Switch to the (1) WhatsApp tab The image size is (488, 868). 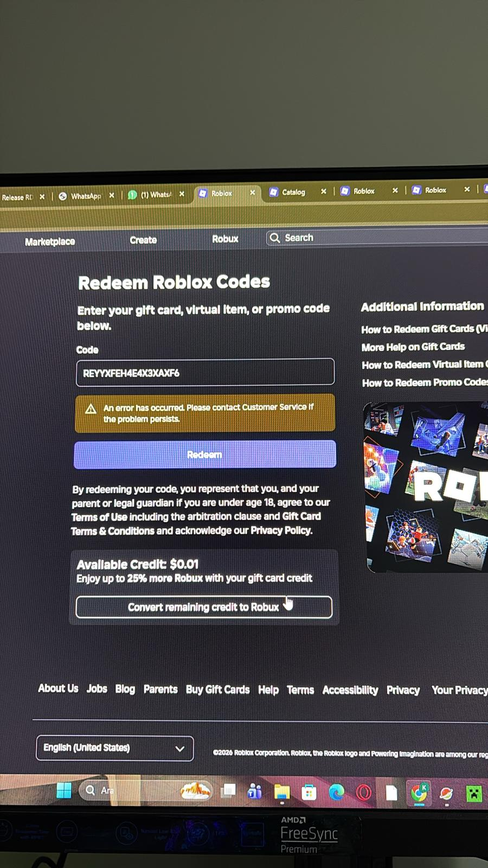coord(156,194)
